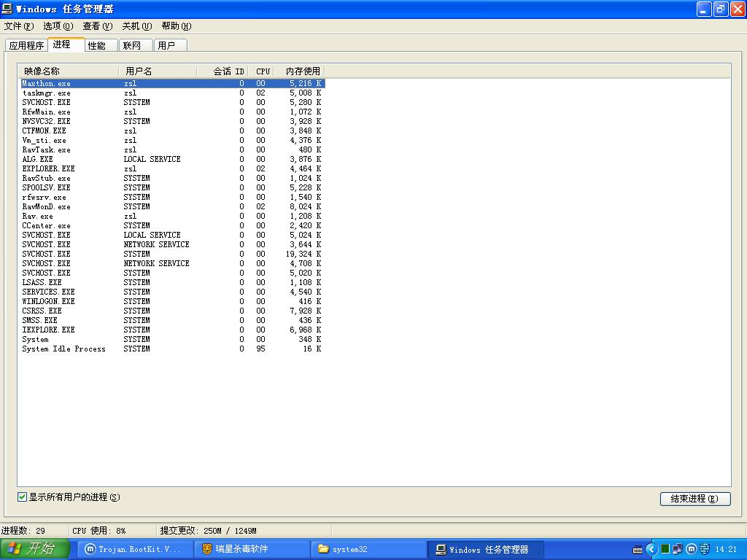Restore down the Task Manager window
The height and width of the screenshot is (560, 747).
coord(721,9)
